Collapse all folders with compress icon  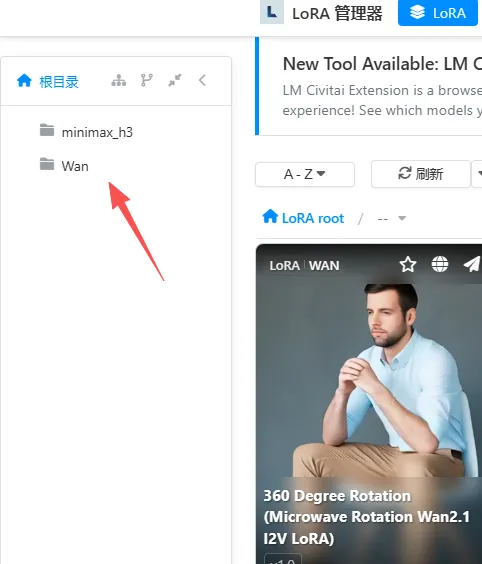point(175,80)
